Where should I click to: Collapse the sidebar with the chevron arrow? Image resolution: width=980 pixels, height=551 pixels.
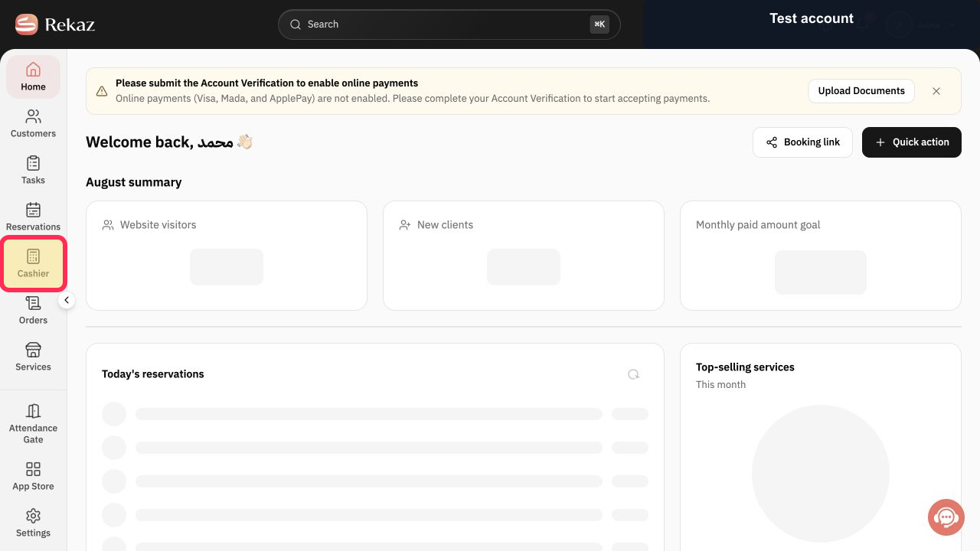(x=67, y=301)
